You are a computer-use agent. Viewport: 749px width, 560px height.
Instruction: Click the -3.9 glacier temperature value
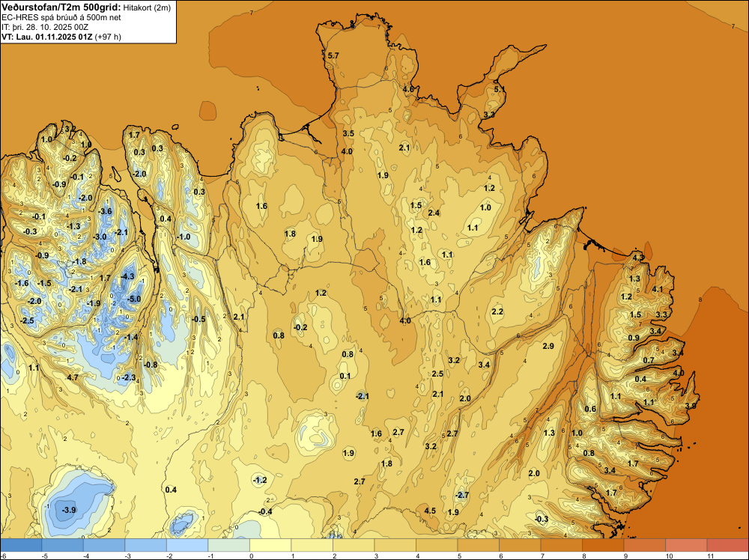69,510
